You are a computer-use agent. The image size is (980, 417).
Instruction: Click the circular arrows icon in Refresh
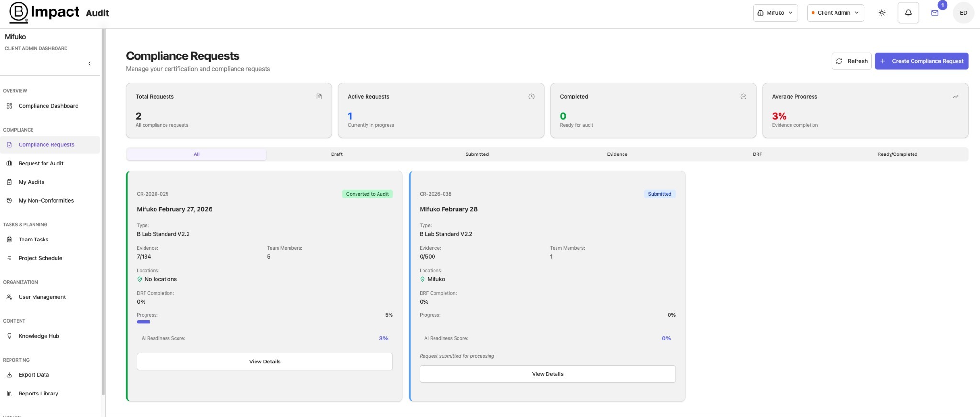(x=839, y=61)
